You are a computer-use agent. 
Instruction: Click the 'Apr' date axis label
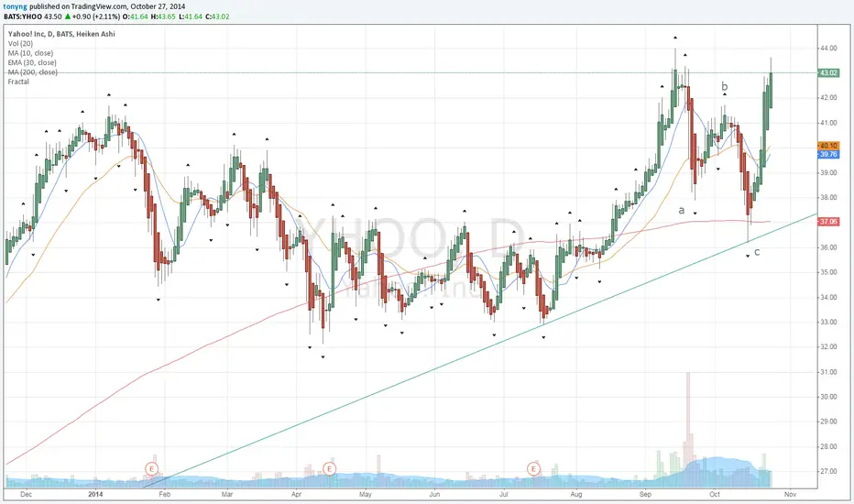point(296,495)
